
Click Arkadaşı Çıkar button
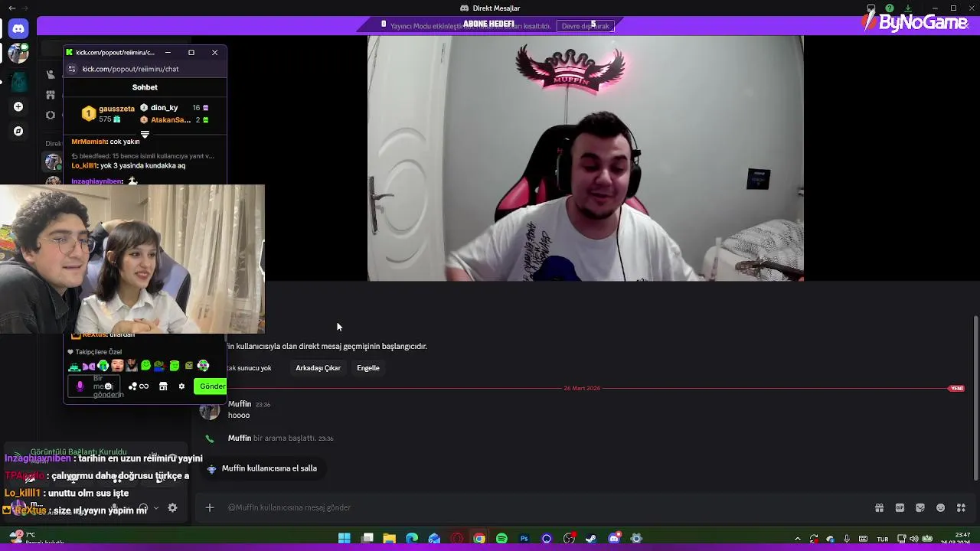318,368
